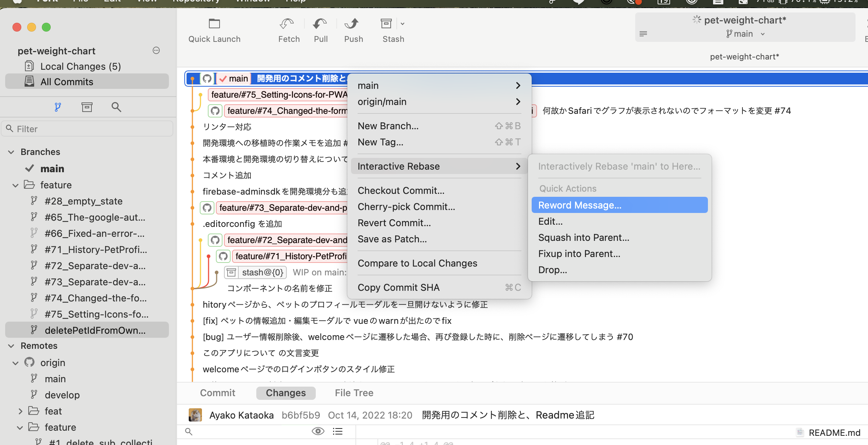Click the branch graph icon in the sidebar

[x=58, y=107]
